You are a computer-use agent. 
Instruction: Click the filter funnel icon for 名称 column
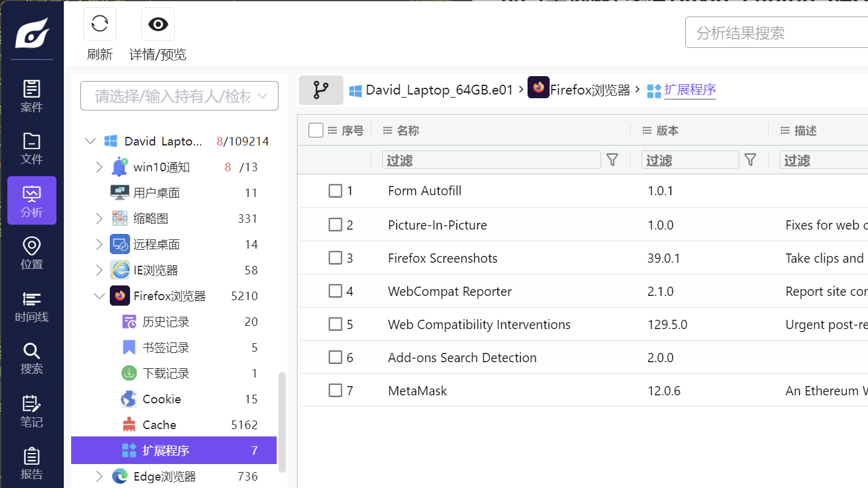(612, 160)
